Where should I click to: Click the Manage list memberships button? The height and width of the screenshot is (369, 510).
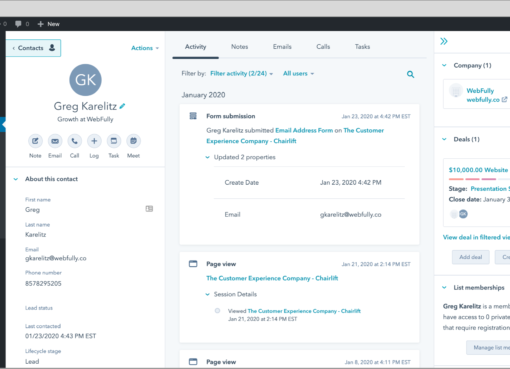click(x=488, y=348)
